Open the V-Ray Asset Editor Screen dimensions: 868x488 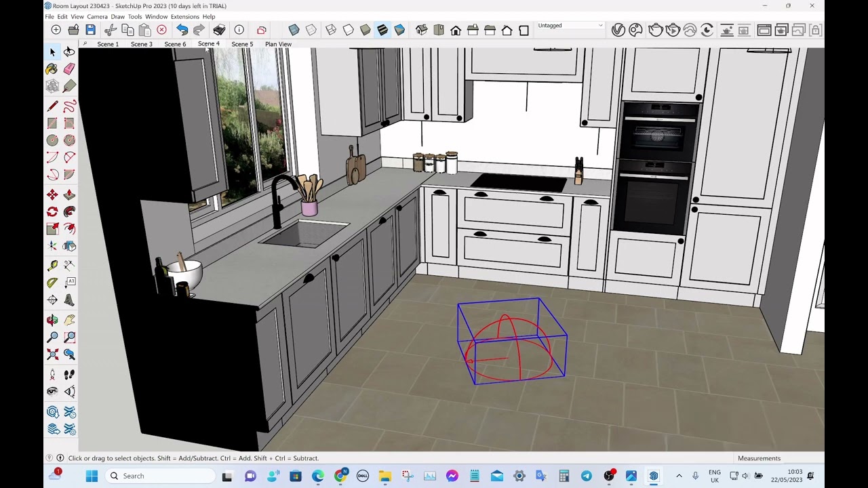618,30
